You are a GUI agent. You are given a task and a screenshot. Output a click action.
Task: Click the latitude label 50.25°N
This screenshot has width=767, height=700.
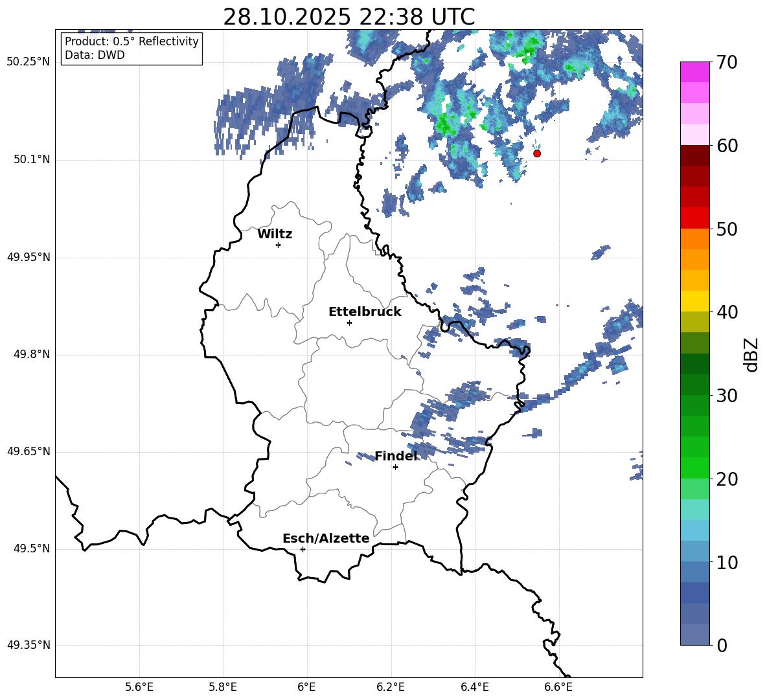point(29,62)
